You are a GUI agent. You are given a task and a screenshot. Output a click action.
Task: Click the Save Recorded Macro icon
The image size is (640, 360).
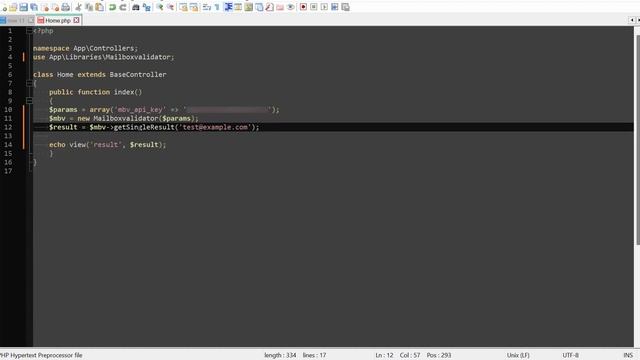[x=345, y=7]
